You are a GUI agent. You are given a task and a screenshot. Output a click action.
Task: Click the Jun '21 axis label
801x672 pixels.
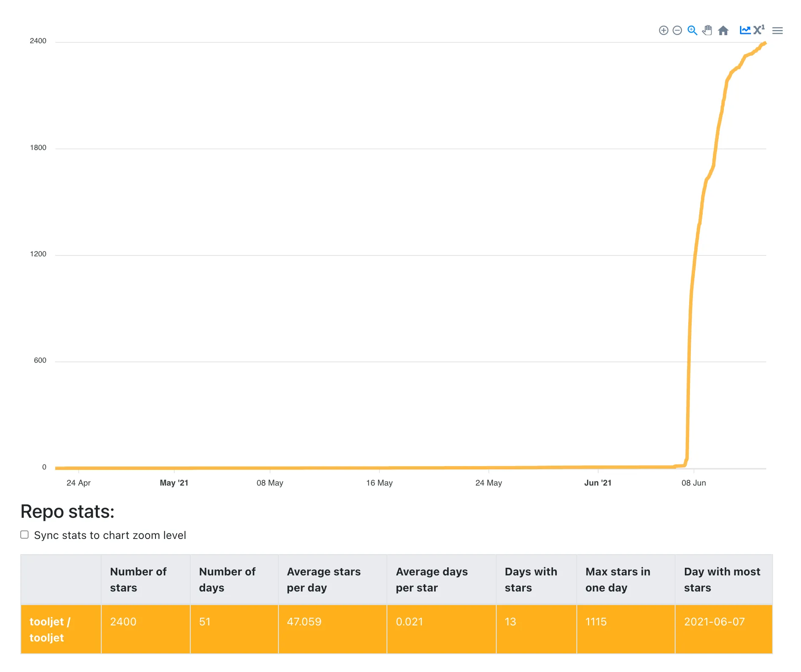coord(598,483)
